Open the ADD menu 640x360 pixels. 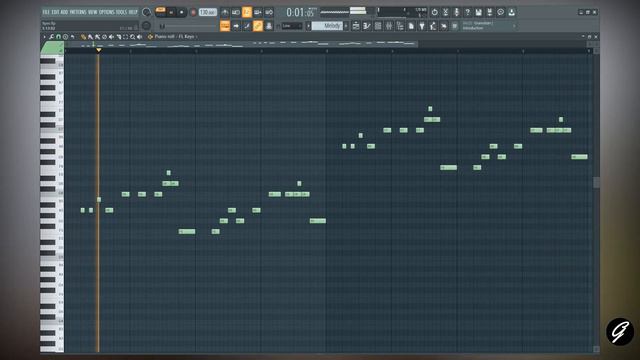[64, 12]
